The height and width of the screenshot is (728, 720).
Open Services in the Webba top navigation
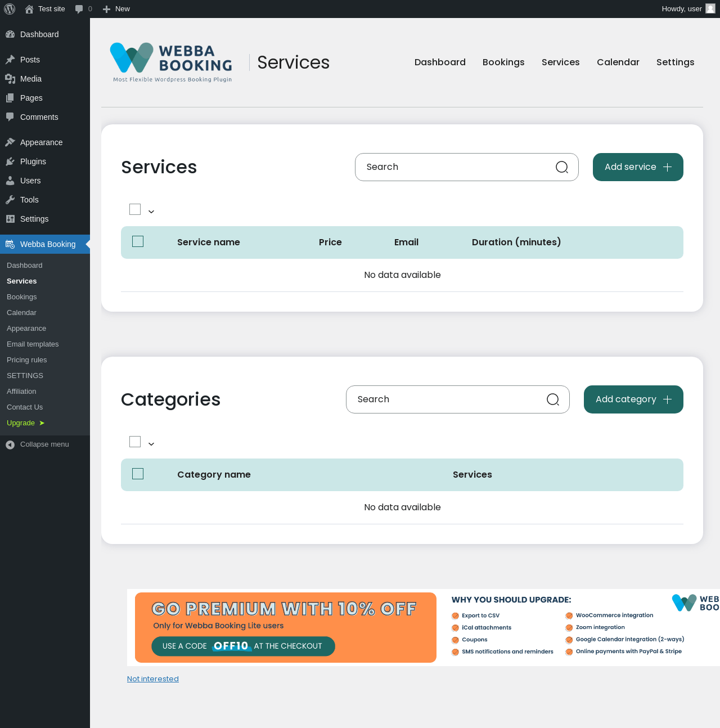(x=561, y=62)
